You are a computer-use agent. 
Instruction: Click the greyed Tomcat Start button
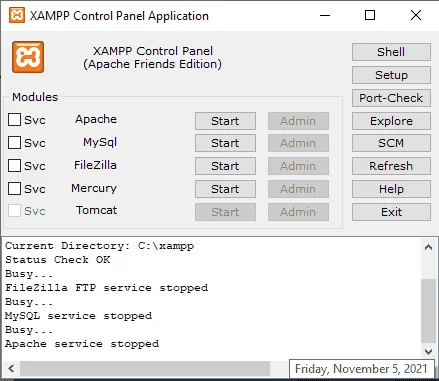coord(225,212)
